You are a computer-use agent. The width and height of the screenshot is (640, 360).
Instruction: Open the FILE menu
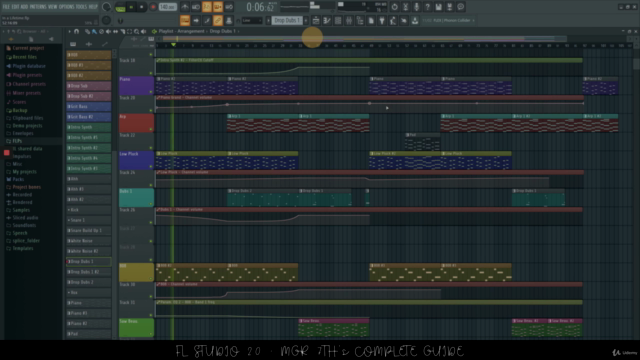click(x=6, y=7)
